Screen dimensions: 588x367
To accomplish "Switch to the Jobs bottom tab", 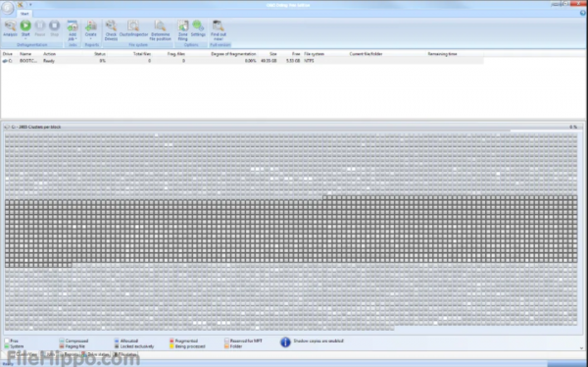I will (x=48, y=354).
